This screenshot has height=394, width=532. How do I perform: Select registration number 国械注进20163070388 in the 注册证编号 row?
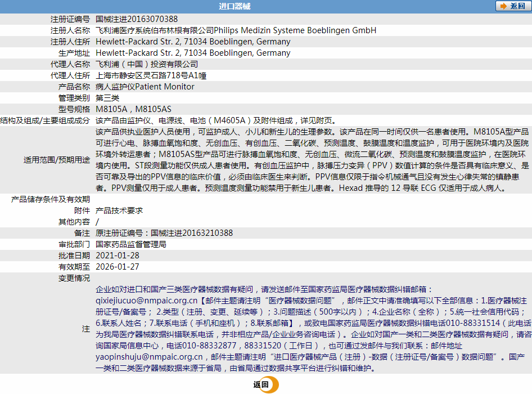click(x=137, y=19)
